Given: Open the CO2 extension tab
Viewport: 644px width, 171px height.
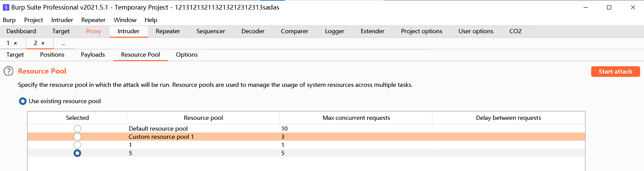Looking at the screenshot, I should click(x=515, y=31).
